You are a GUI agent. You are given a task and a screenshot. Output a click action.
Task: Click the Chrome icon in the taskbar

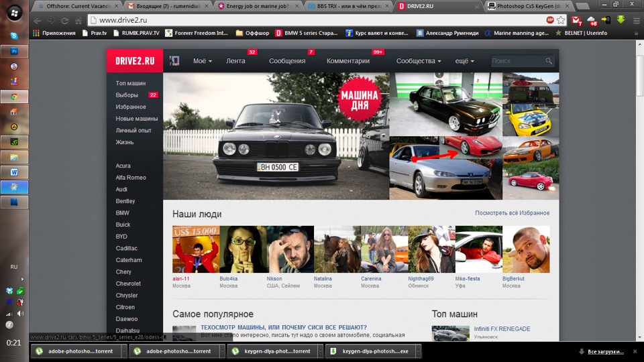click(14, 97)
